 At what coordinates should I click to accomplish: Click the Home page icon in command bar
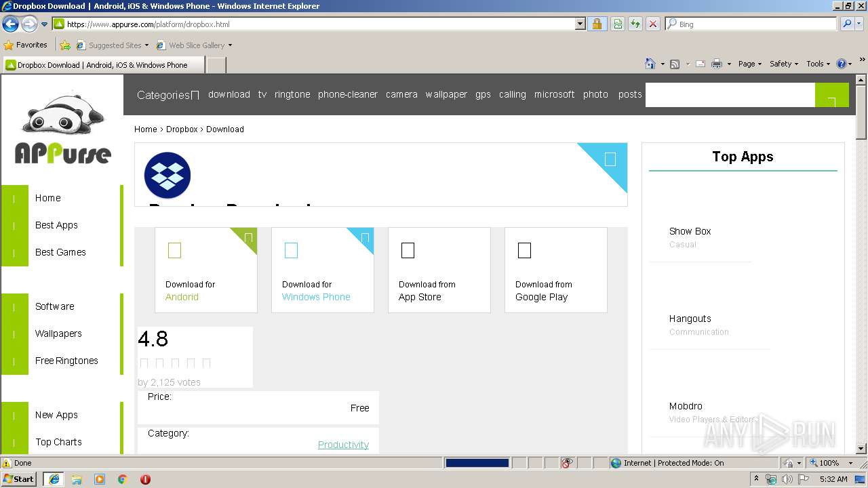coord(650,64)
